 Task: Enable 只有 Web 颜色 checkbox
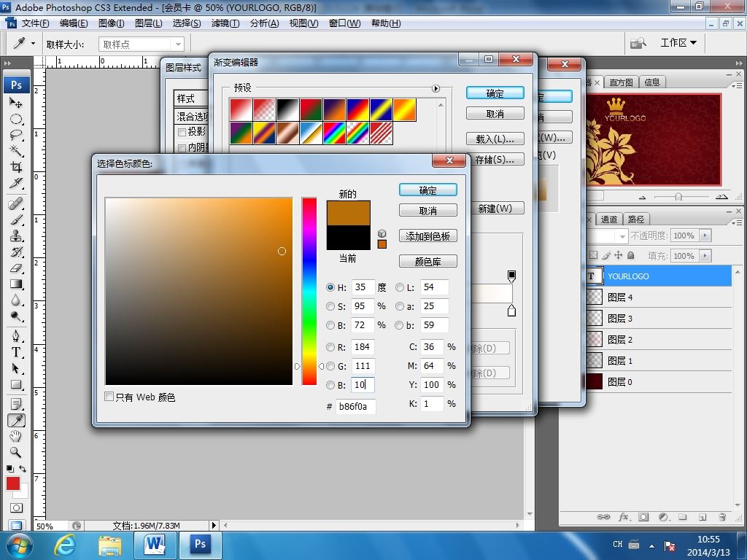(109, 397)
